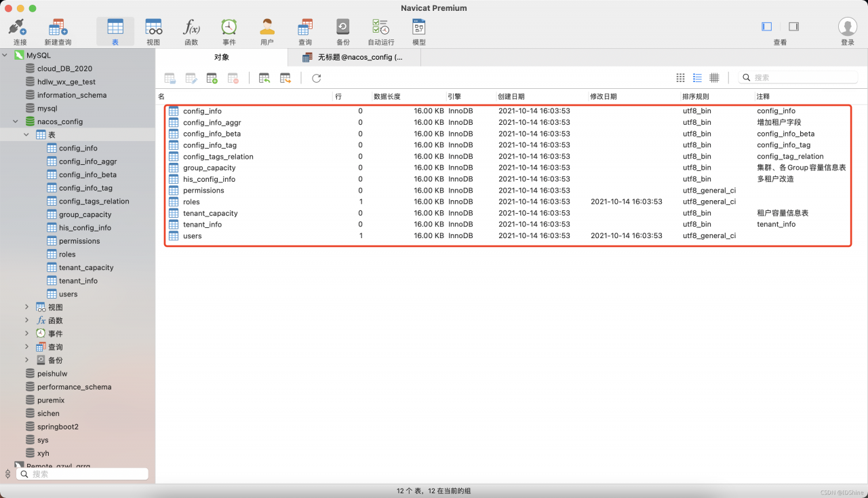
Task: Switch object list to list view
Action: (x=697, y=78)
